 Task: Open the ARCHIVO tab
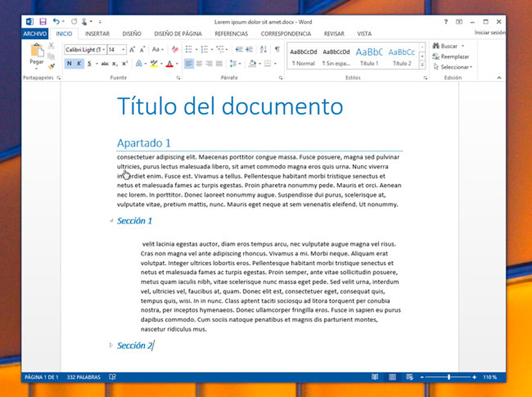coord(35,34)
